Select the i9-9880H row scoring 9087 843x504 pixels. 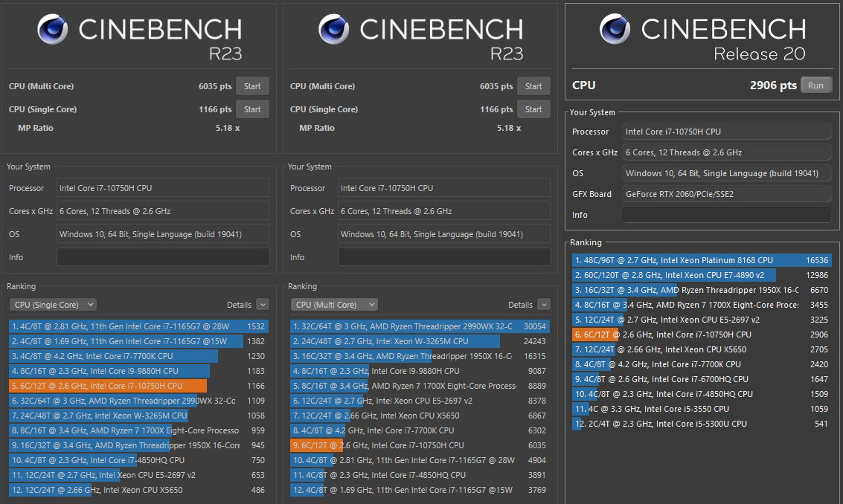click(x=420, y=371)
